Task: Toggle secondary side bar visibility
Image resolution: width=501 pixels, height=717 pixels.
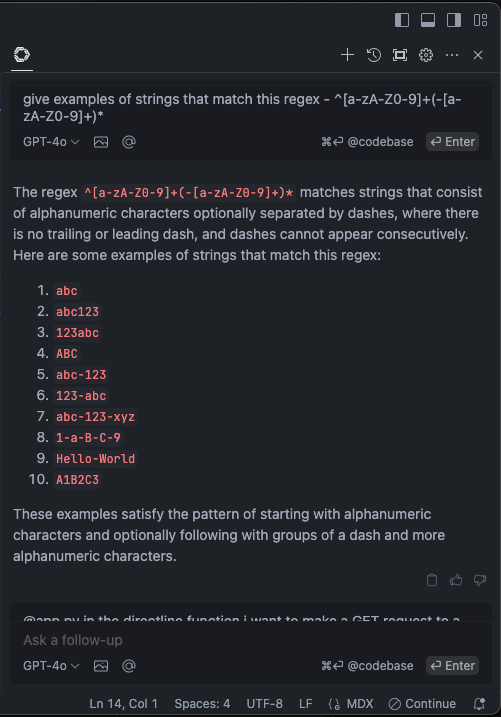Action: 454,20
